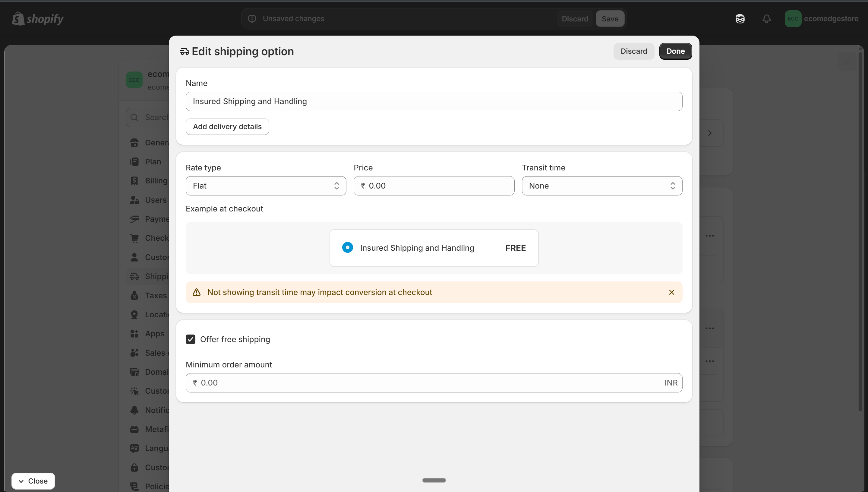Click Done to confirm shipping option
Image resolution: width=868 pixels, height=492 pixels.
coord(675,51)
